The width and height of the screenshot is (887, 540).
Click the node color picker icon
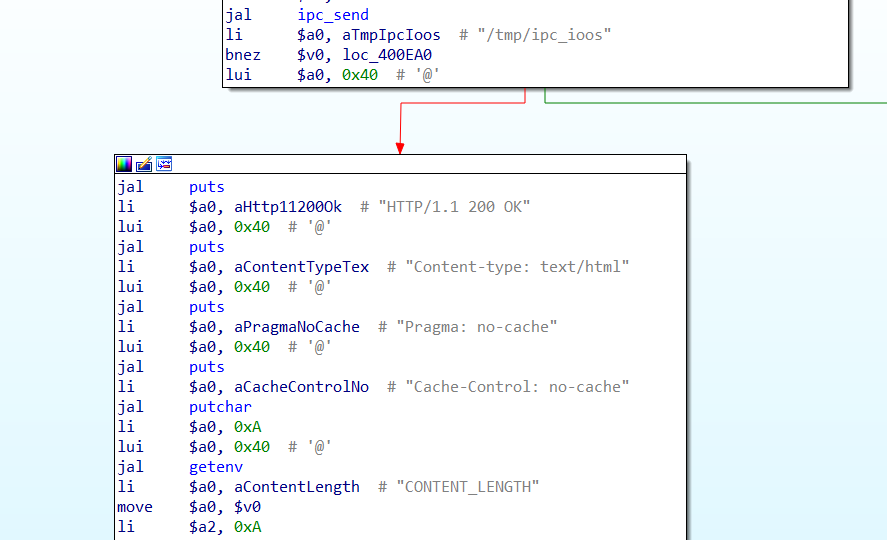(x=124, y=164)
